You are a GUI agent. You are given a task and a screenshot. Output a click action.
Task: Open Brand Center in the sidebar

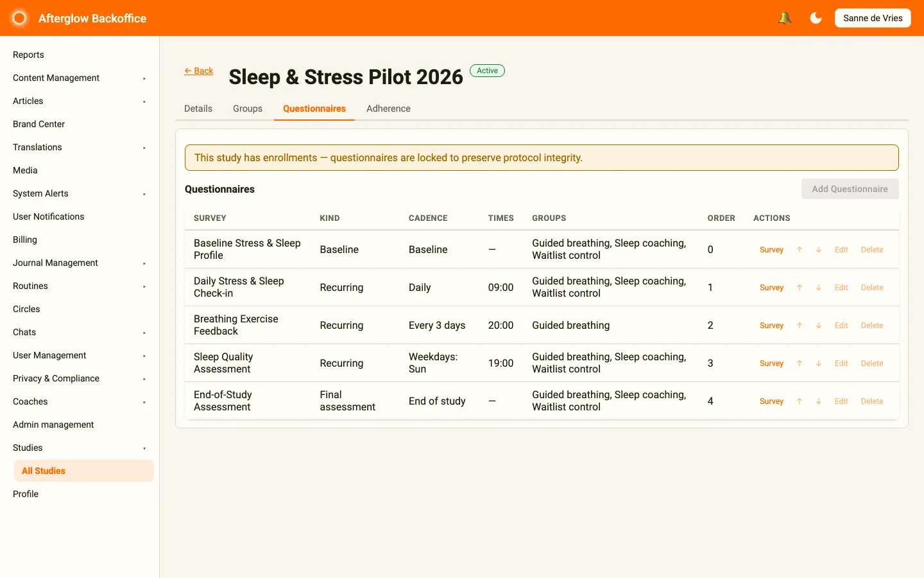click(80, 125)
